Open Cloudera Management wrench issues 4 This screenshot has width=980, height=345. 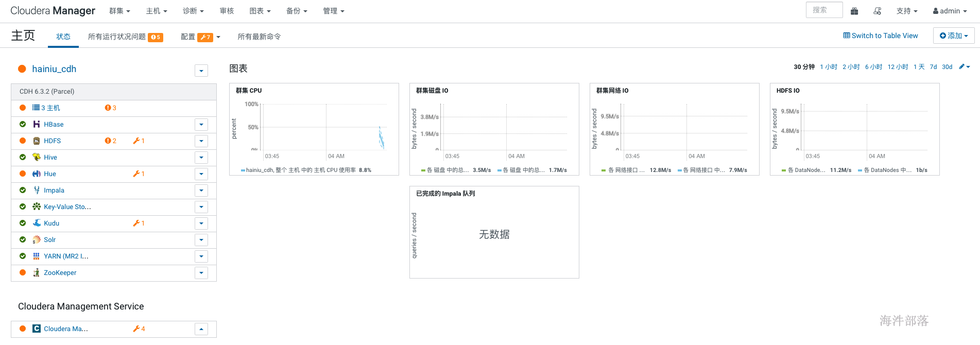[139, 329]
